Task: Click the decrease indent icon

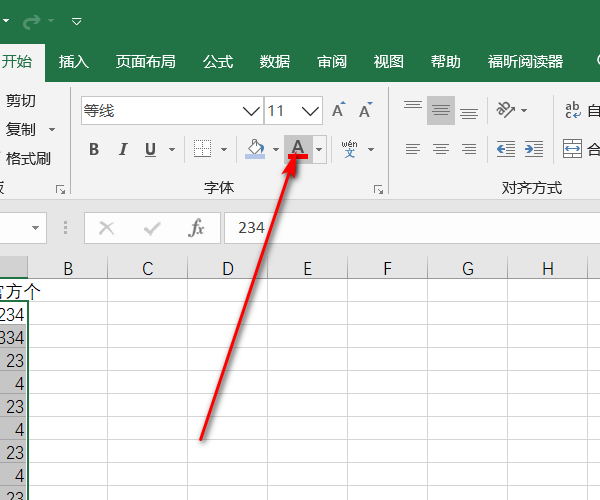Action: point(506,150)
